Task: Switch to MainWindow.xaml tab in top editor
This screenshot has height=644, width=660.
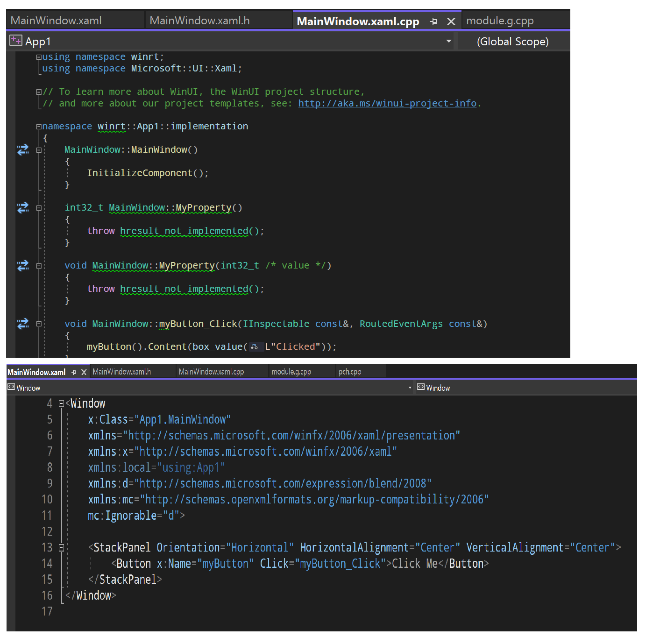Action: (56, 21)
